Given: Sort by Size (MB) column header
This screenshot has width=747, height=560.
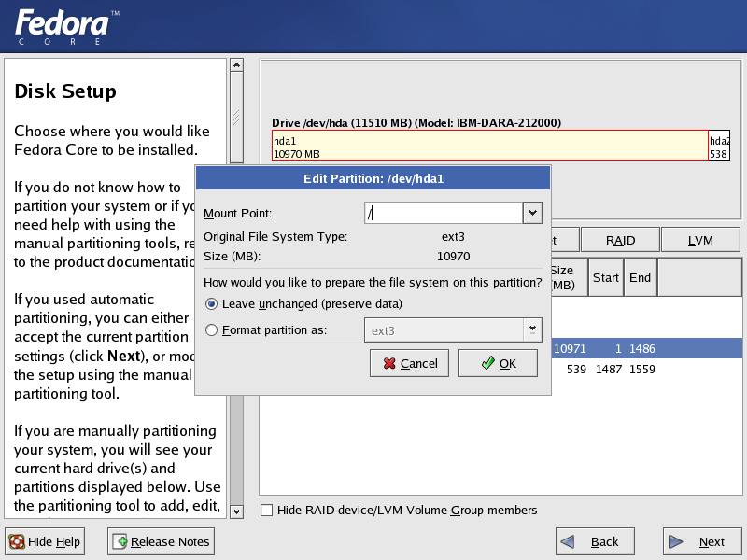Looking at the screenshot, I should tap(569, 277).
